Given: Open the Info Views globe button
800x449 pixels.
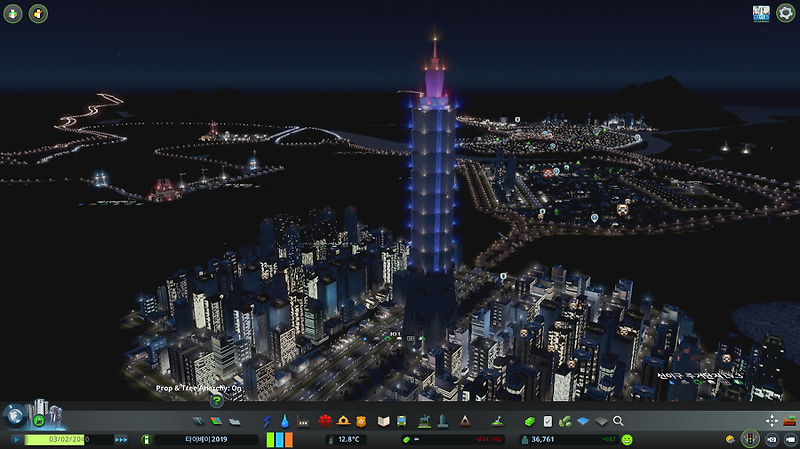Looking at the screenshot, I should point(15,416).
